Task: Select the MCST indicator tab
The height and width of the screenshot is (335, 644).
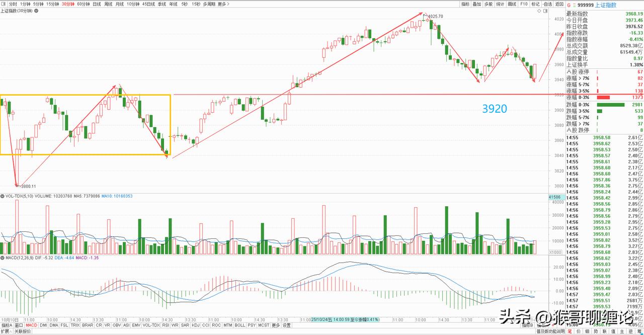Action: pos(264,325)
